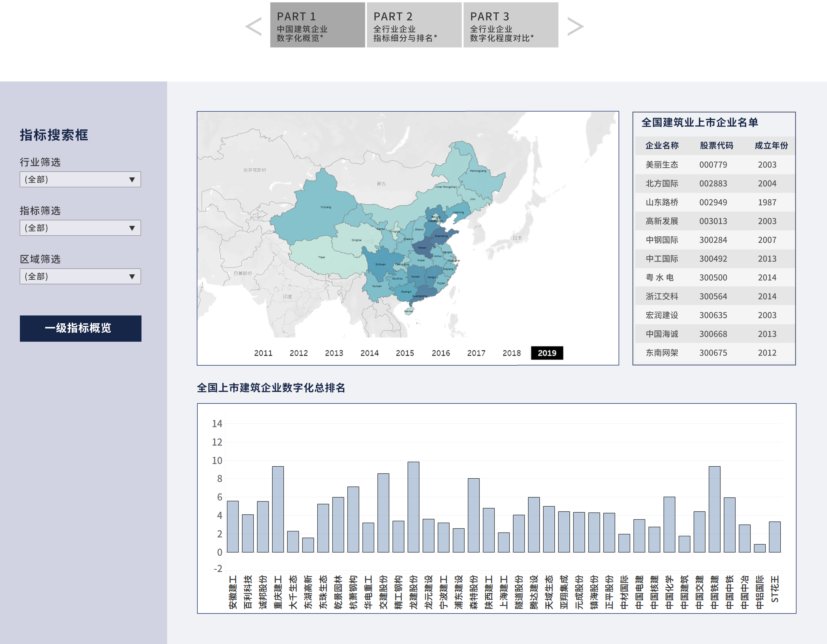
Task: Click the 成立年份 column header
Action: [x=771, y=145]
